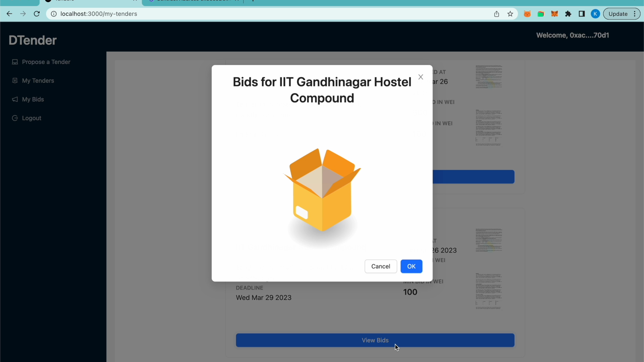Open My Bids in sidebar
Image resolution: width=644 pixels, height=362 pixels.
click(x=33, y=100)
